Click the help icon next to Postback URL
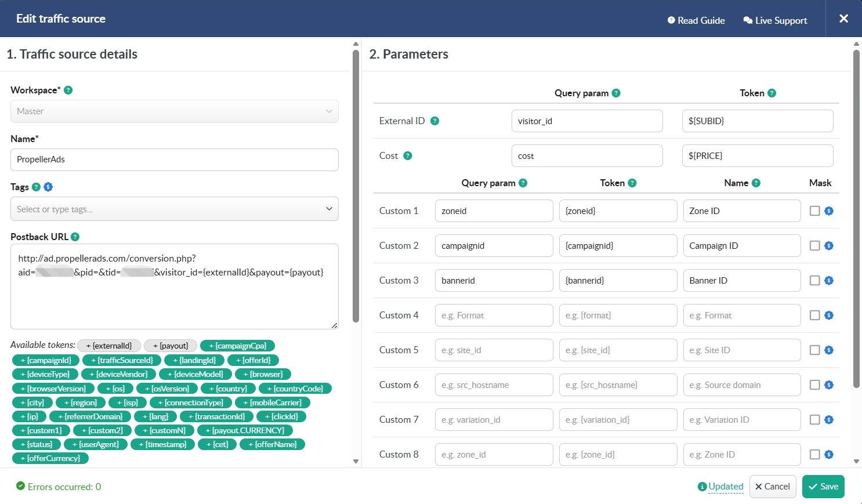This screenshot has width=862, height=504. 75,237
